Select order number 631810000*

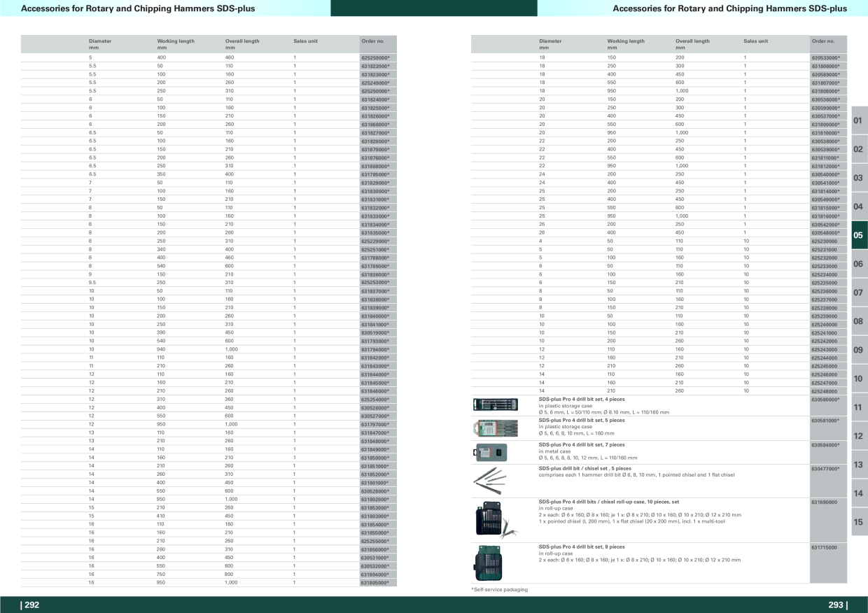click(x=825, y=132)
